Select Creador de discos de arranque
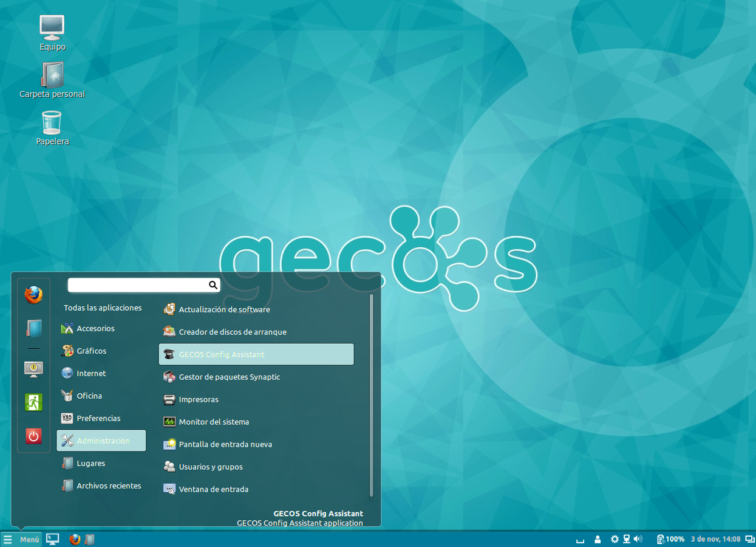Screen dimensions: 756x547 click(231, 332)
